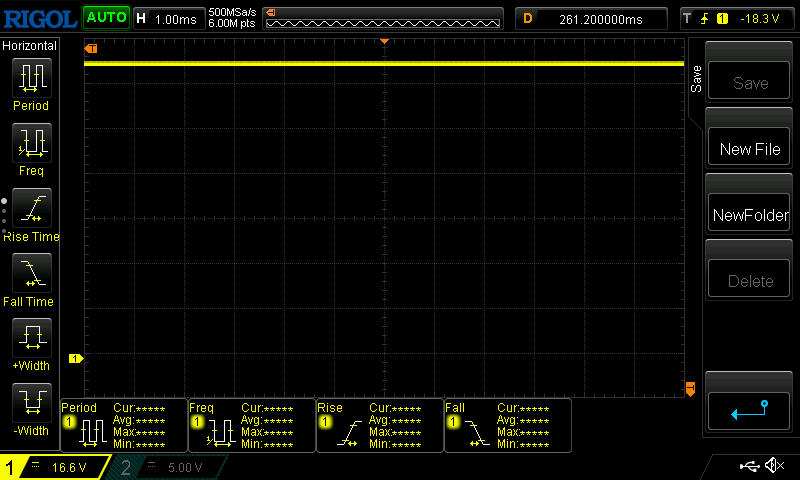Select the Freq measurement icon

click(x=31, y=143)
